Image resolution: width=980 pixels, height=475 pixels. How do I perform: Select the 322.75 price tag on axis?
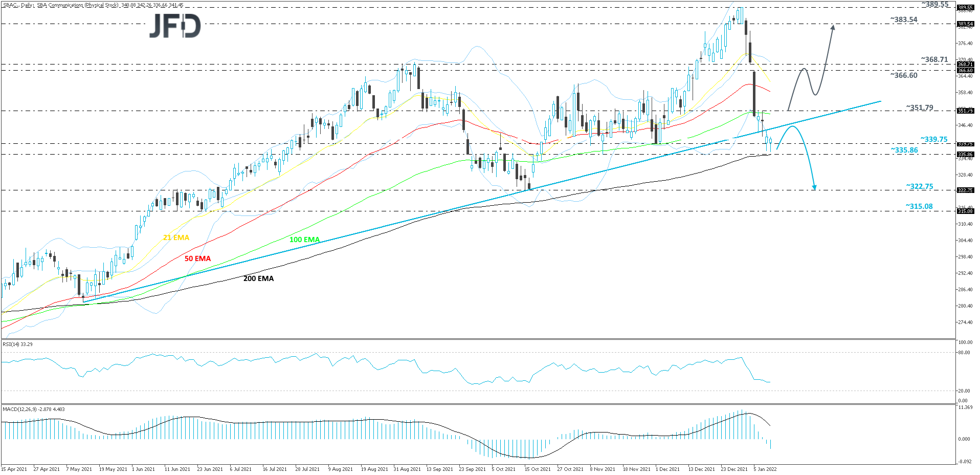point(965,190)
